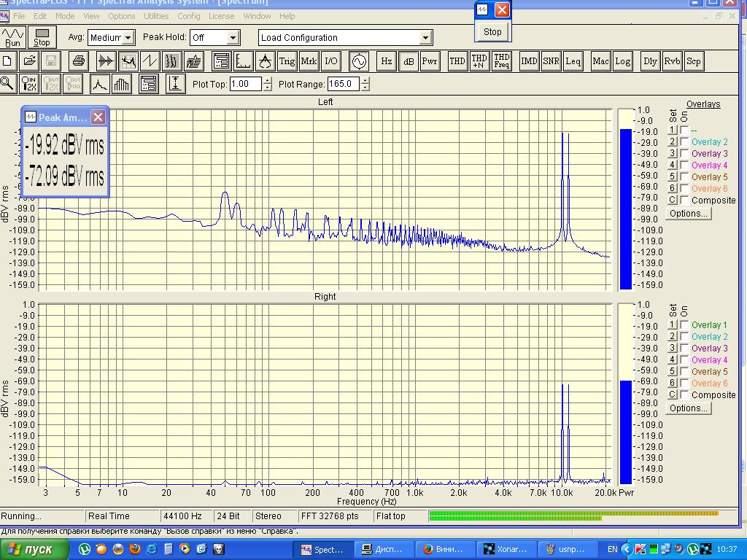747x560 pixels.
Task: Click the THD+N measurement button
Action: (x=479, y=61)
